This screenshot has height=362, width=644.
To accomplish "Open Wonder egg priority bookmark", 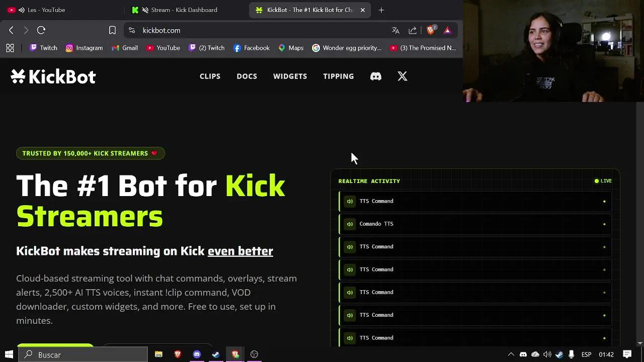I will pos(347,48).
